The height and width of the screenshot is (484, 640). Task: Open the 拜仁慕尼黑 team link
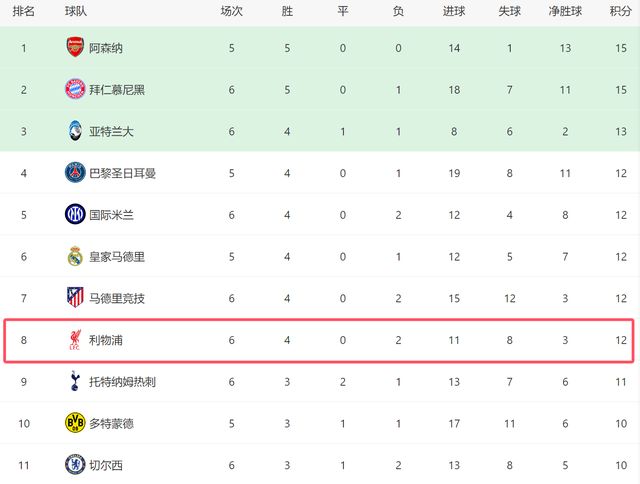[x=116, y=89]
